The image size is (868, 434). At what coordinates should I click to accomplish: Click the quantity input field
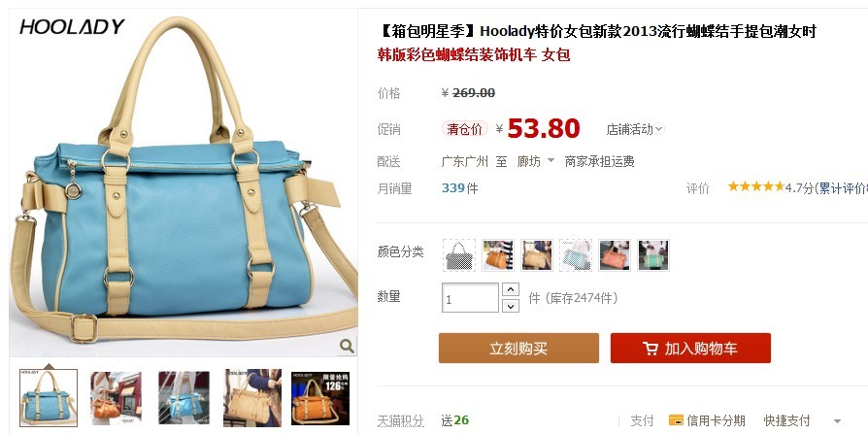[470, 298]
